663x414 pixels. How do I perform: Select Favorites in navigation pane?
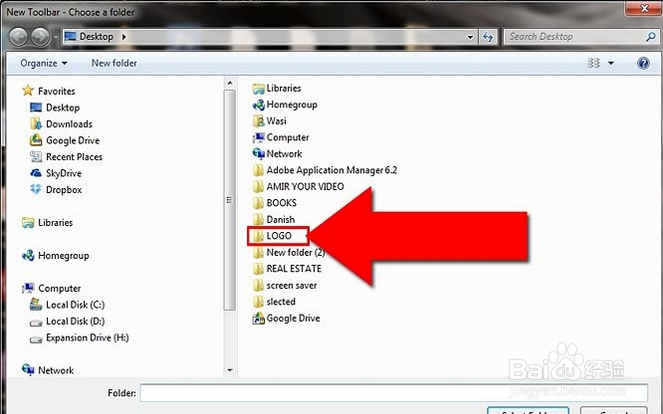[56, 91]
